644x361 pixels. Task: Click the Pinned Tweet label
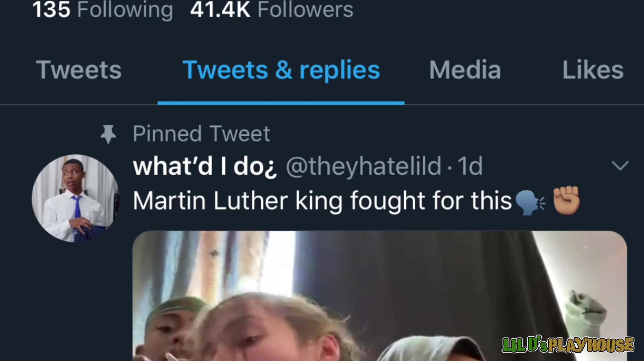(x=201, y=134)
